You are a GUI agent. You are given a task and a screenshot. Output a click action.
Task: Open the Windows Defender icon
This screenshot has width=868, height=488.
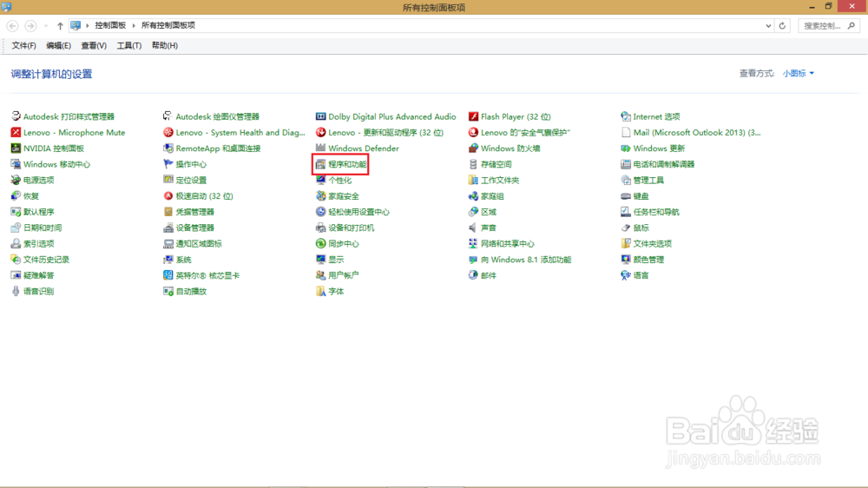coord(320,148)
